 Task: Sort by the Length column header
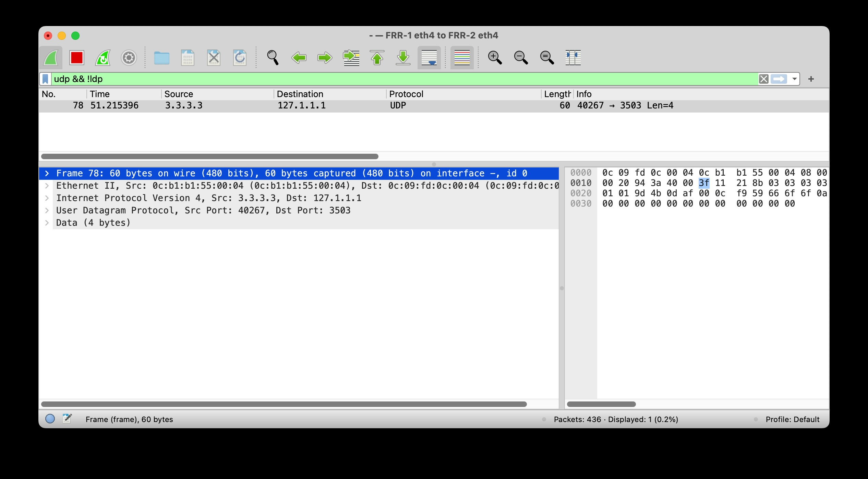(557, 94)
